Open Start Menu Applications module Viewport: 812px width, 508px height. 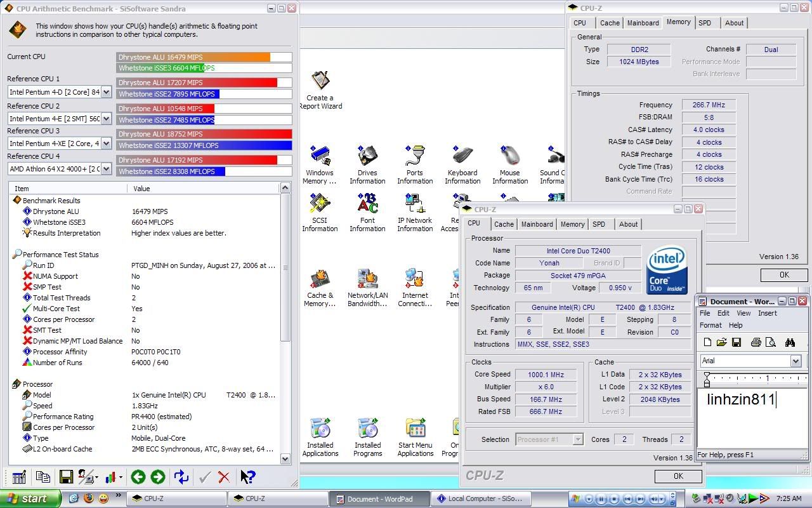click(x=416, y=437)
